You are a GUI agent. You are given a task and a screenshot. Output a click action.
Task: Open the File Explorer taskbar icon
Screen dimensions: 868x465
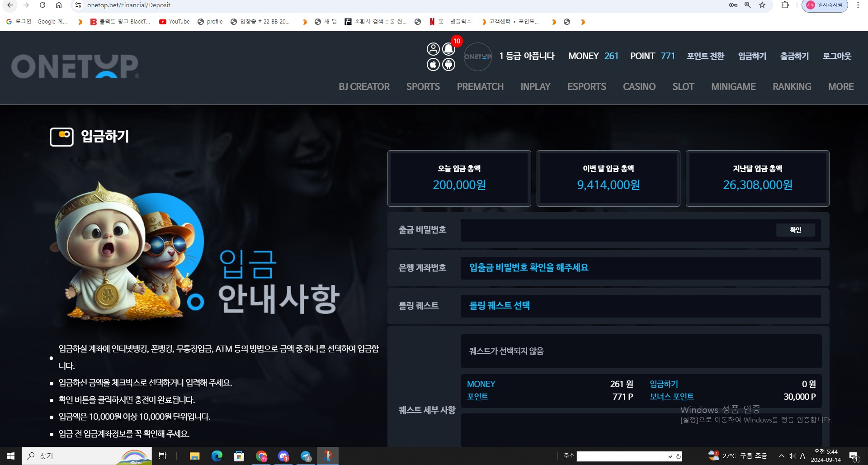click(194, 456)
